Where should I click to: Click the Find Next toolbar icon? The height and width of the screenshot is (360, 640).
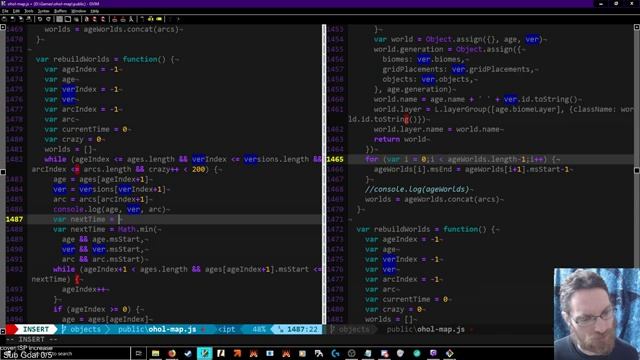(x=95, y=19)
